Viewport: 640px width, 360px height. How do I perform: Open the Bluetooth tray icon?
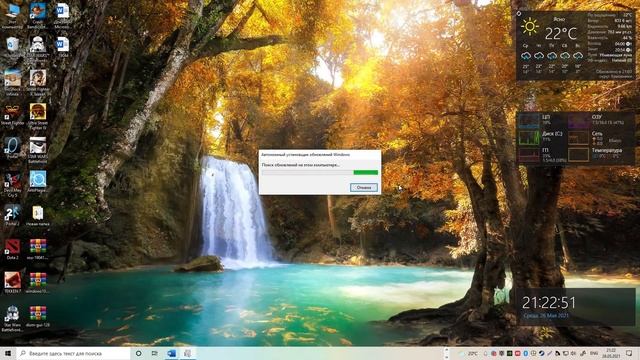525,353
